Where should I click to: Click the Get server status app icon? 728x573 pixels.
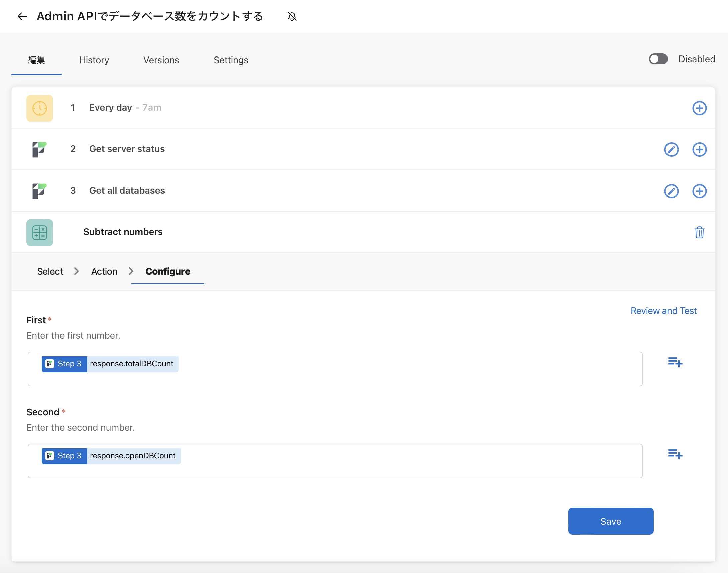[x=39, y=149]
